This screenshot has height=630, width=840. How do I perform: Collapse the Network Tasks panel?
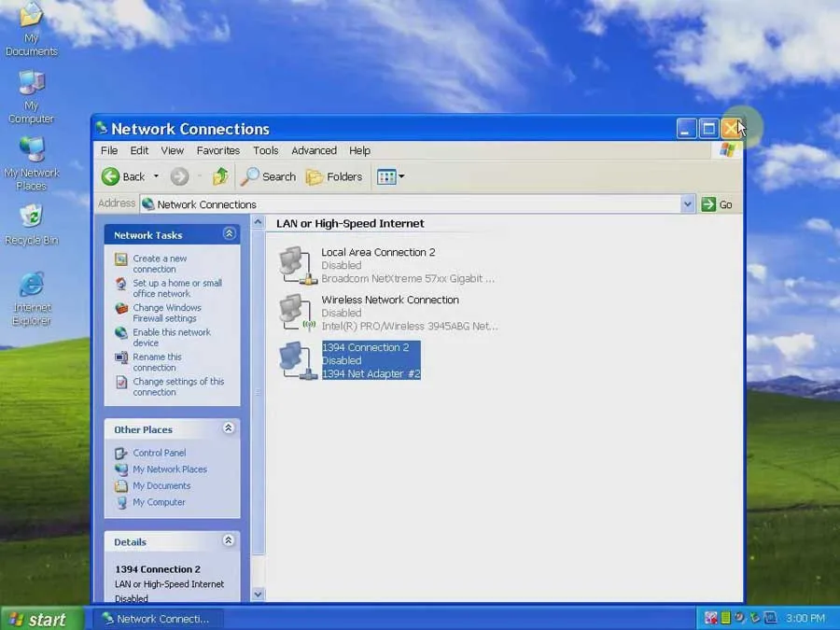pos(229,234)
